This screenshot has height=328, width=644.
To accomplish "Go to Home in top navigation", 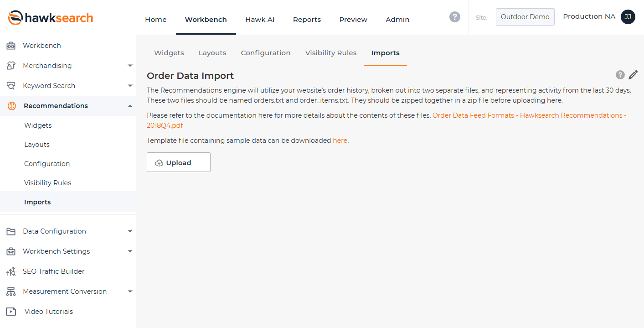I will [x=156, y=20].
